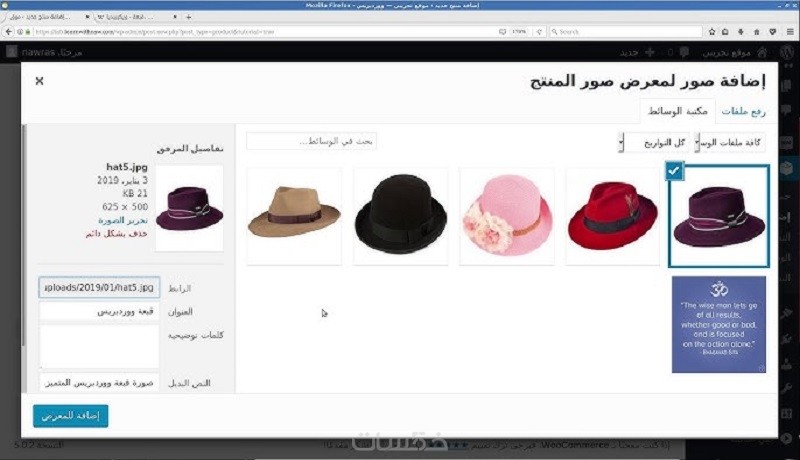Viewport: 800px width, 460px height.
Task: Close the first browser tab
Action: point(87,17)
